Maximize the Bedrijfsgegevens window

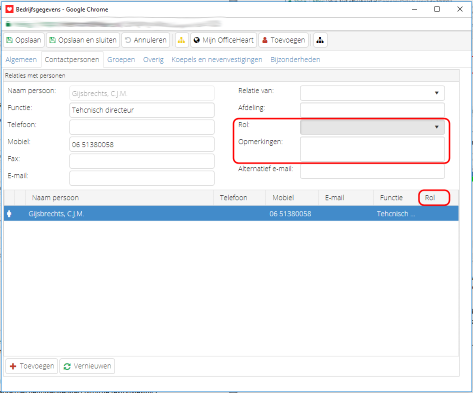pos(437,9)
